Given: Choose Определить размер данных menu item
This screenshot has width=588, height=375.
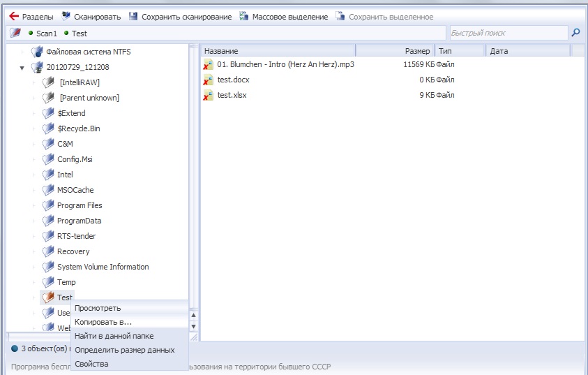Looking at the screenshot, I should click(129, 349).
